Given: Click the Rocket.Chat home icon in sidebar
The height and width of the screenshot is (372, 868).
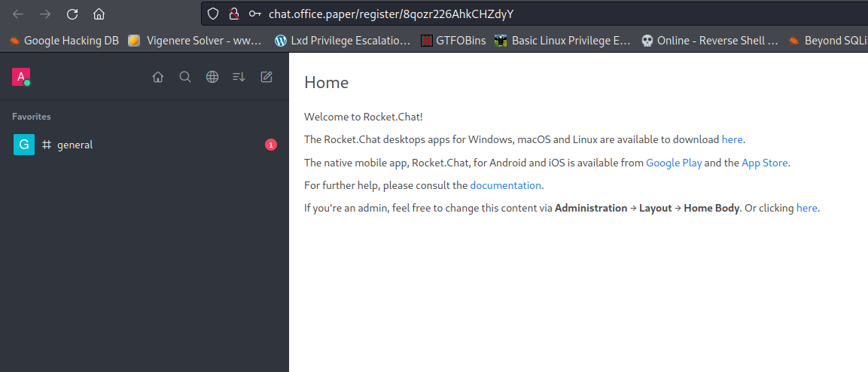Looking at the screenshot, I should pos(157,77).
